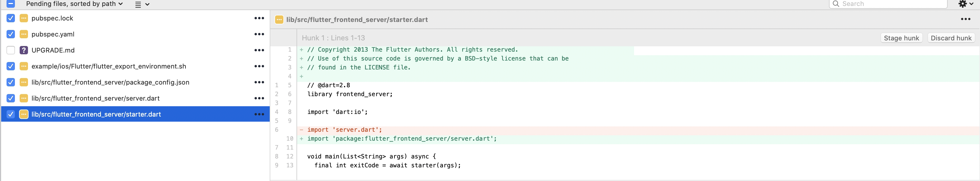Check the UPGRADE.md checkbox to stage it
The height and width of the screenshot is (181, 980).
[11, 50]
